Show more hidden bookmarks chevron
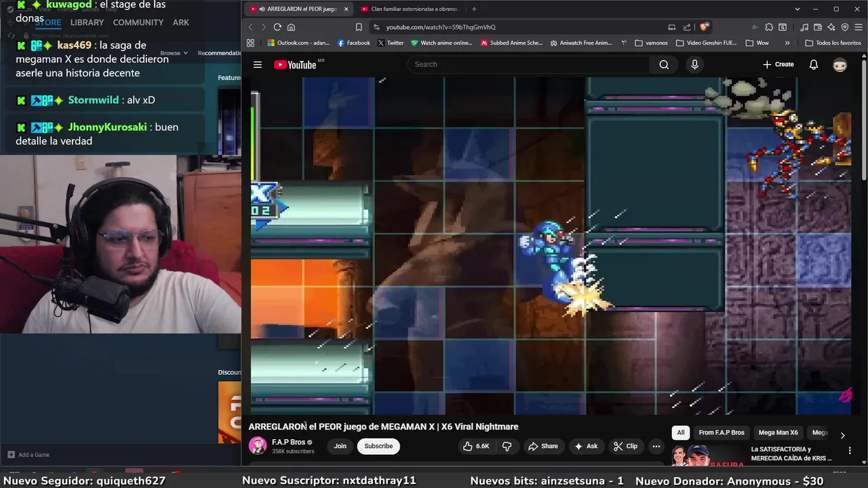Screen dimensions: 868x488 787,43
